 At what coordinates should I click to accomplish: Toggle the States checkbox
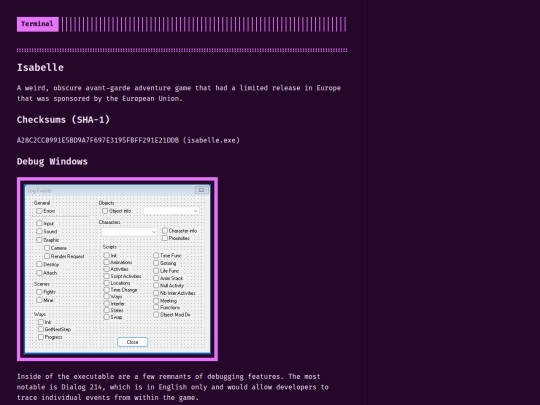tap(106, 310)
